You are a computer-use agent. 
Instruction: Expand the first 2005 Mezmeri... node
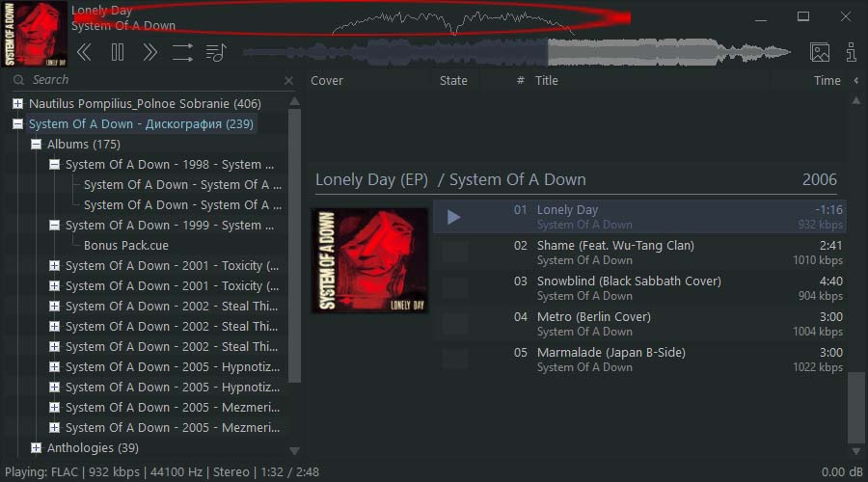pyautogui.click(x=54, y=408)
